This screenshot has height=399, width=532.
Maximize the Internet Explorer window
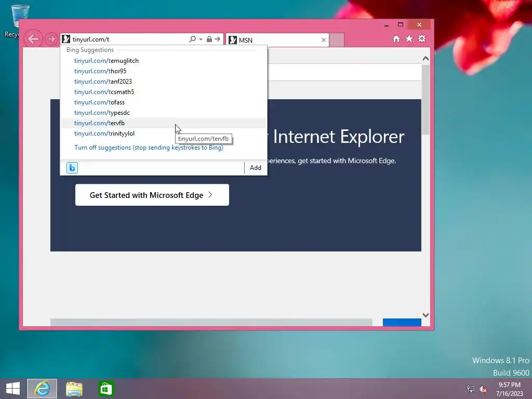pos(401,25)
